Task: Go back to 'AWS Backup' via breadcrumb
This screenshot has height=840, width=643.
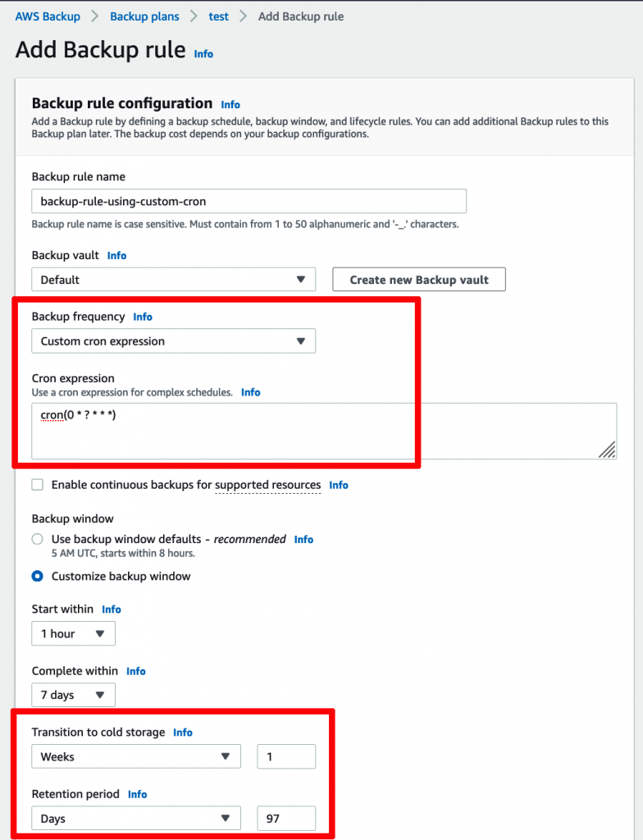Action: 47,16
